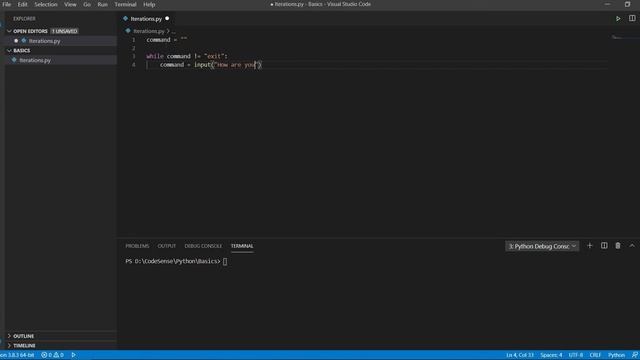Change file encoding UTF-8
Viewport: 640px width, 360px height.
click(x=576, y=355)
